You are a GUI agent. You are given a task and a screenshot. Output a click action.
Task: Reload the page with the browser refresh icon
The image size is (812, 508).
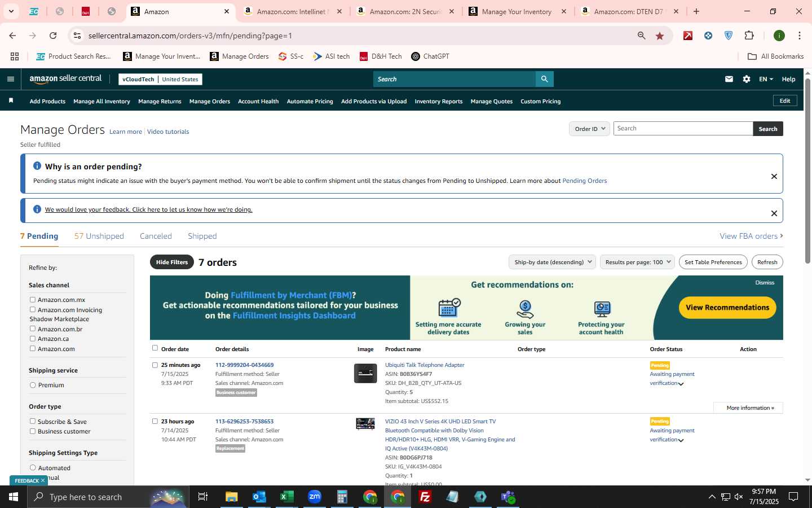click(53, 36)
